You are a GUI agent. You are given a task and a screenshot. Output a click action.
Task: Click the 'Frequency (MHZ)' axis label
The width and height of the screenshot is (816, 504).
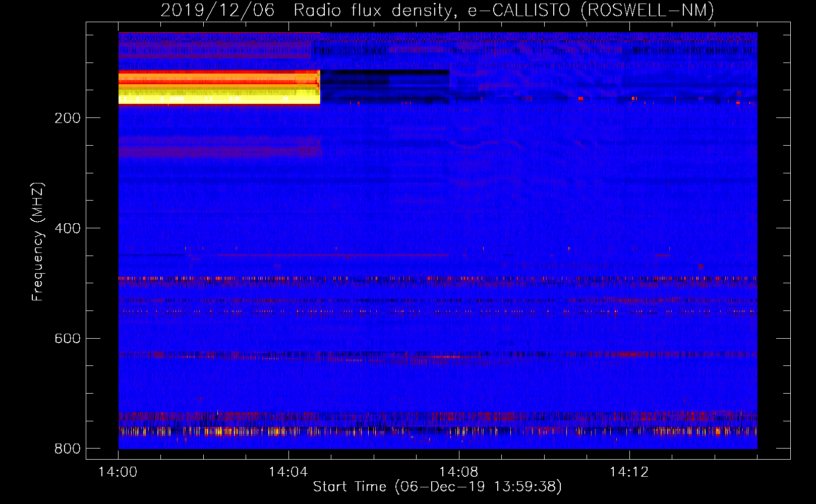coord(38,242)
